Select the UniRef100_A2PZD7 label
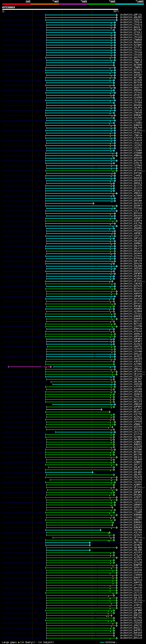This screenshot has width=146, height=644. coord(131,75)
